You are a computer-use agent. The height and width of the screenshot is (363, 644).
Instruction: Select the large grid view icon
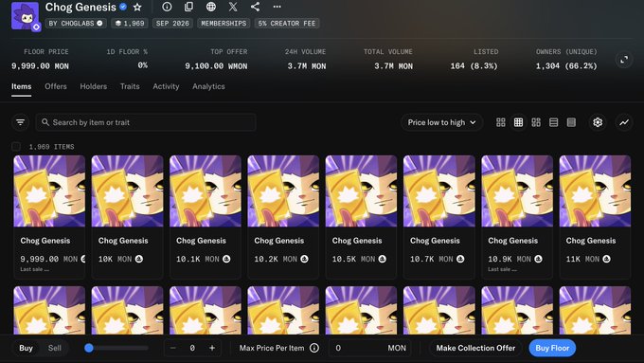[x=501, y=122]
